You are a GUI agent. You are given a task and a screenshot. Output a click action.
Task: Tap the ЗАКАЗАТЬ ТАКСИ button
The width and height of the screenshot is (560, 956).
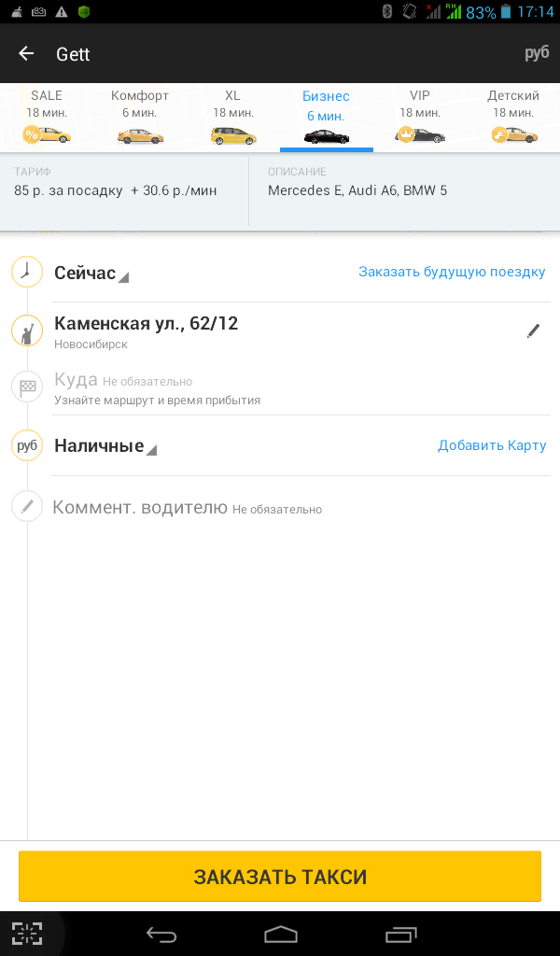[x=280, y=876]
